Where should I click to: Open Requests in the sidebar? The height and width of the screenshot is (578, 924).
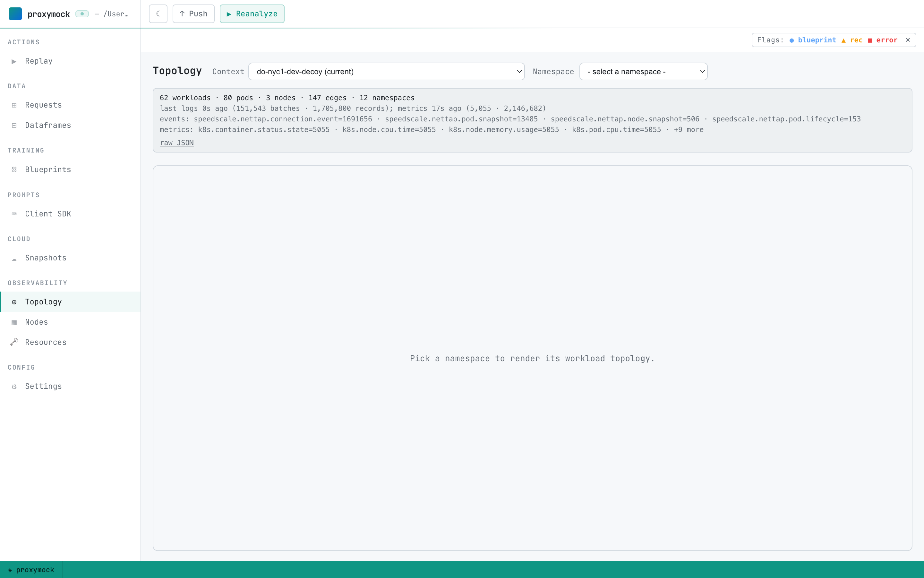tap(70, 105)
